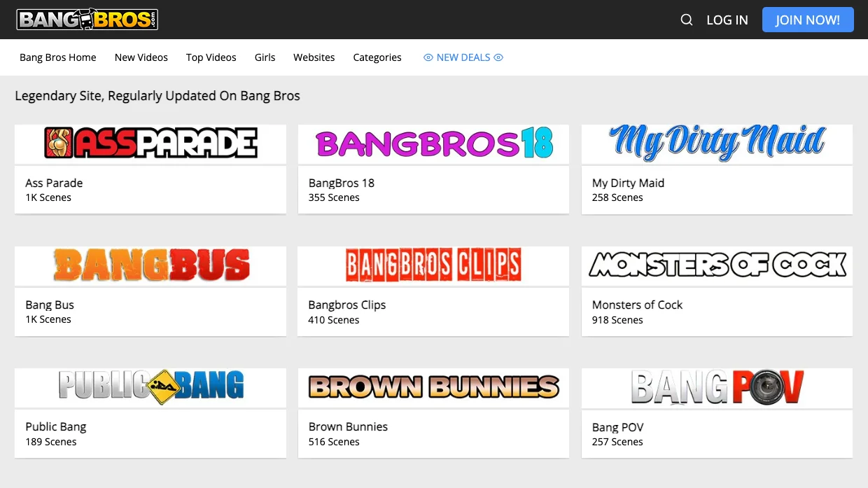Click the 'Legendary Site, Regularly Updated' heading
868x488 pixels.
point(157,96)
